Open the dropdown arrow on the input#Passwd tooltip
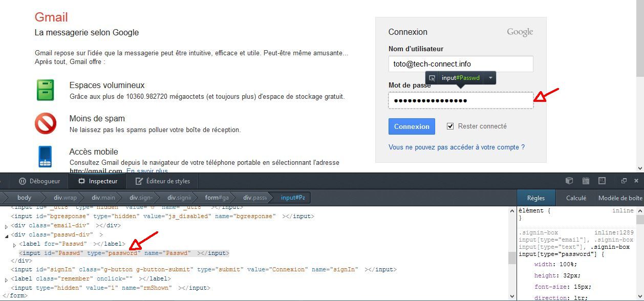 [490, 78]
